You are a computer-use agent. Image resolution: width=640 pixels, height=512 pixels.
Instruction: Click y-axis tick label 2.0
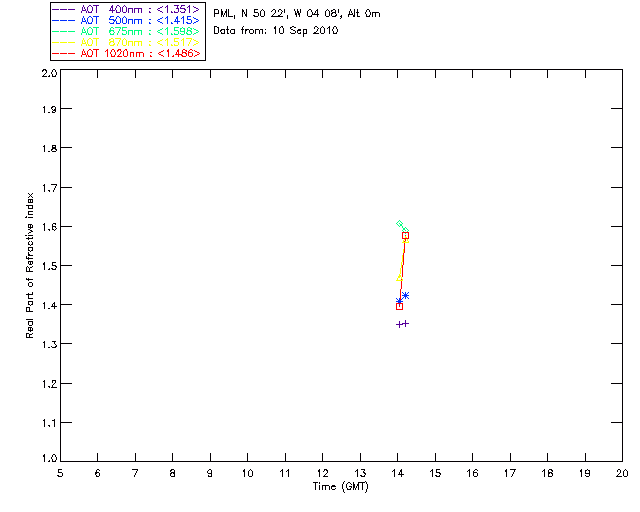(x=49, y=74)
